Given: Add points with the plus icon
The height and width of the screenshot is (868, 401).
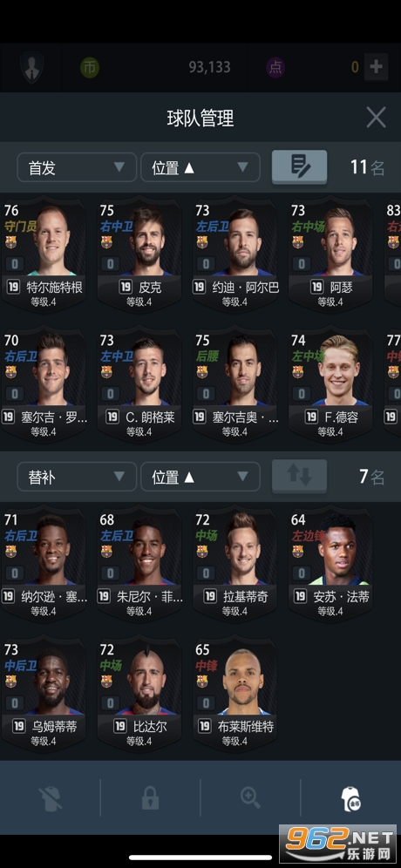Looking at the screenshot, I should 376,67.
